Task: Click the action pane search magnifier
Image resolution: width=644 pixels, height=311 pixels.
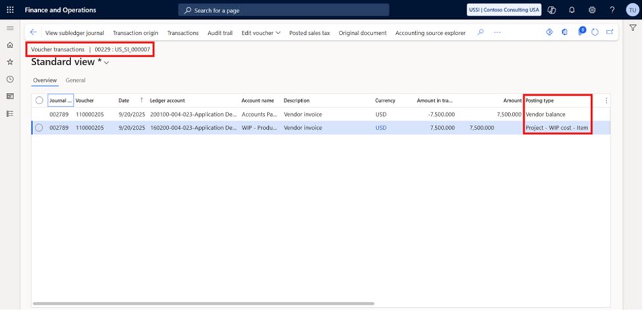Action: (x=481, y=32)
